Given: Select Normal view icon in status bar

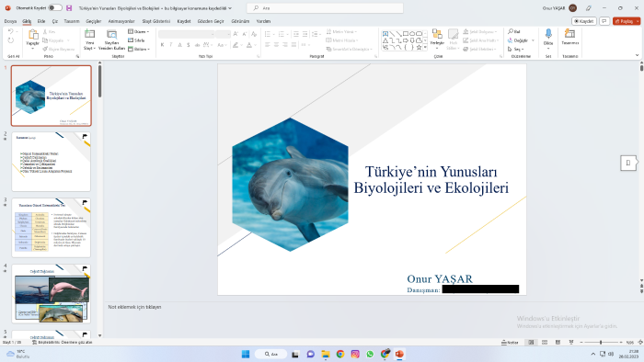Looking at the screenshot, I should click(x=531, y=342).
